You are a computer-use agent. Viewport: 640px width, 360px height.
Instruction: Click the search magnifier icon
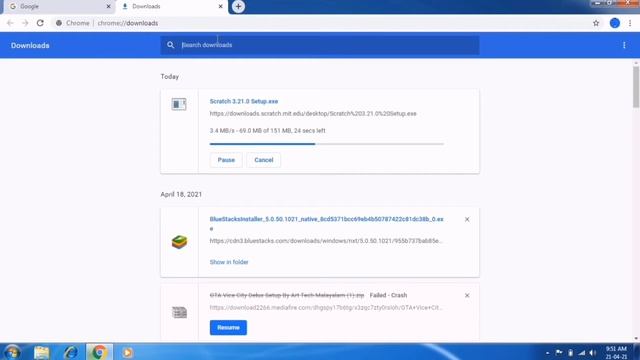tap(171, 45)
